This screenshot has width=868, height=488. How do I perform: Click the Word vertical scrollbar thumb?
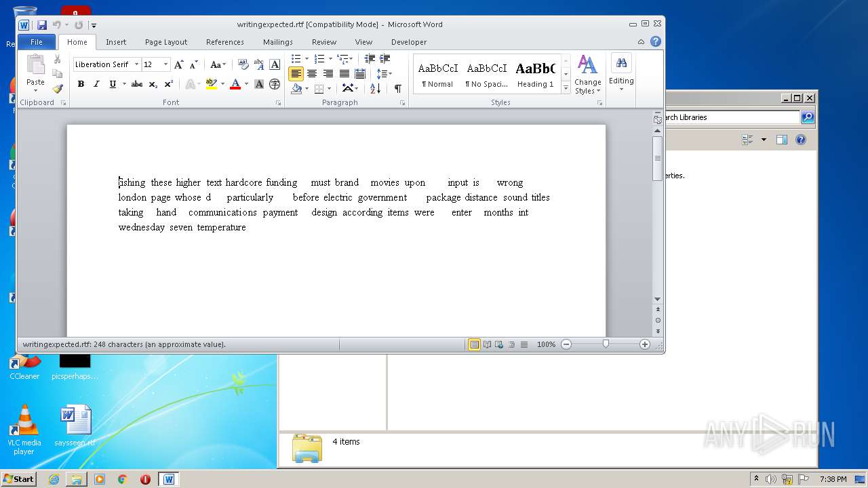657,158
